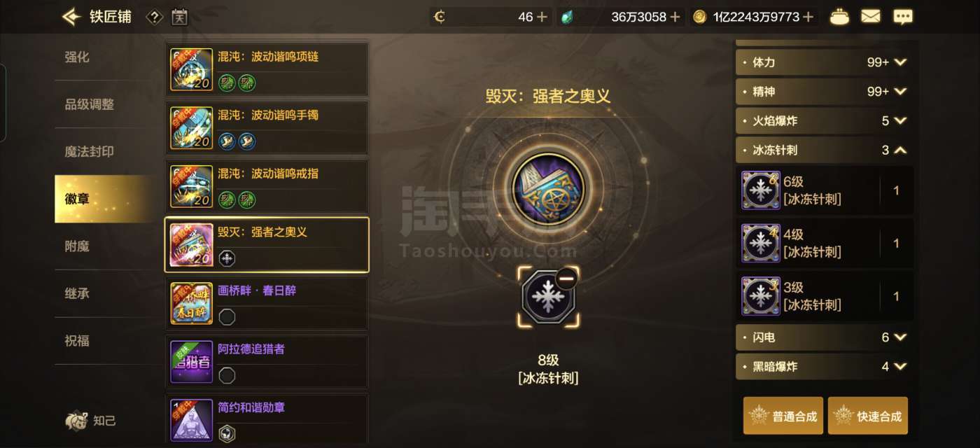Go back with the top-left arrow icon
Image resolution: width=980 pixels, height=448 pixels.
point(71,16)
